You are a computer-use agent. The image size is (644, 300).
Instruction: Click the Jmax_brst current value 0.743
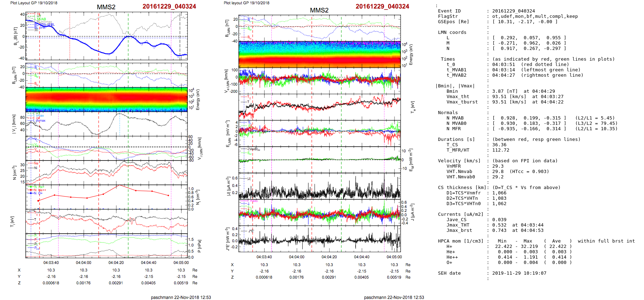coord(499,230)
